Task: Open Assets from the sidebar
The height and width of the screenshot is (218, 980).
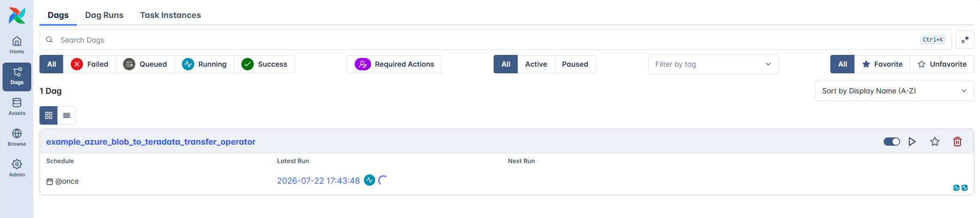Action: pos(17,107)
